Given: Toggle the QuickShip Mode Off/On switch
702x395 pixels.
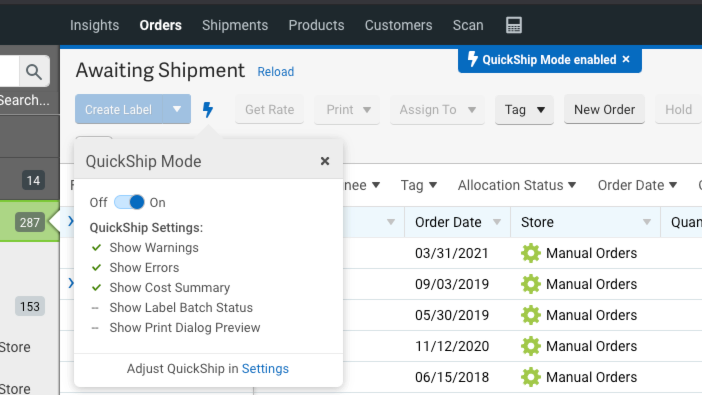Looking at the screenshot, I should (129, 202).
